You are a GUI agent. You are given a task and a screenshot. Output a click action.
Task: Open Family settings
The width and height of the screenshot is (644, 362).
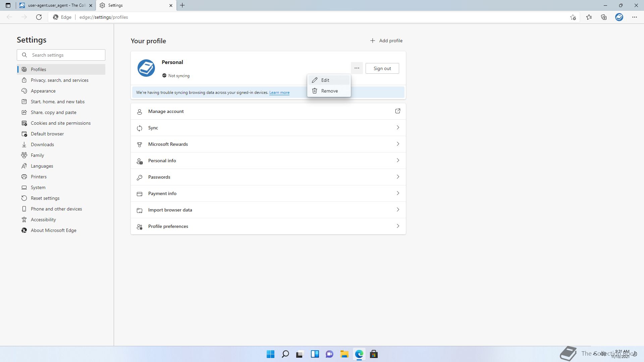pyautogui.click(x=61, y=155)
